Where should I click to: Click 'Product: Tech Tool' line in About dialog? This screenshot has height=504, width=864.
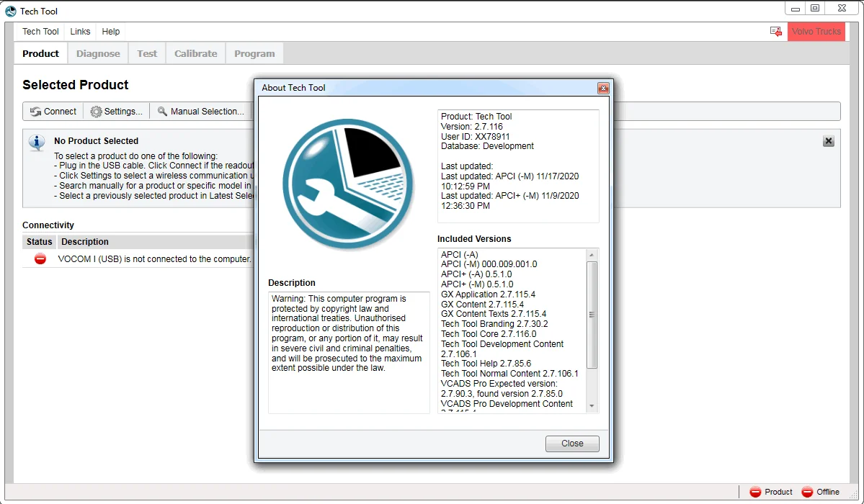[476, 116]
